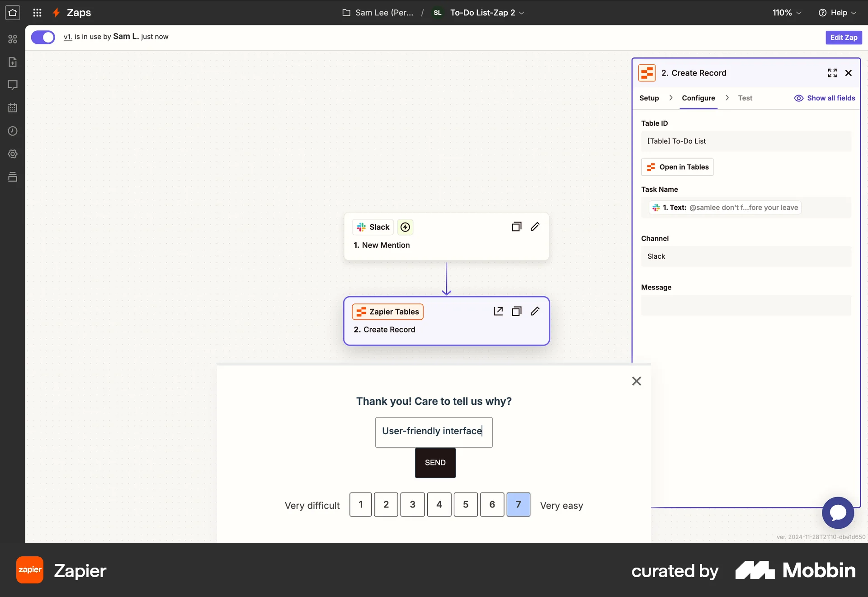Open the Zaps grid icon in sidebar

pos(13,39)
